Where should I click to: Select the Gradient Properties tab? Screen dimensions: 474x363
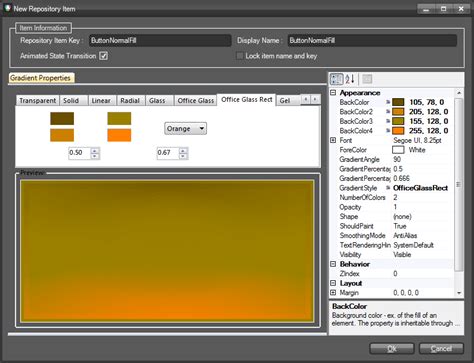pyautogui.click(x=40, y=78)
